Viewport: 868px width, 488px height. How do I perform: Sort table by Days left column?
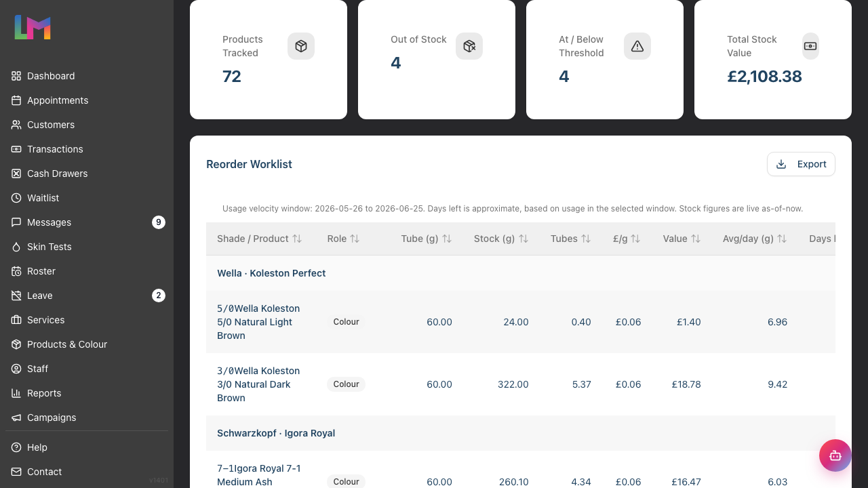click(x=822, y=239)
